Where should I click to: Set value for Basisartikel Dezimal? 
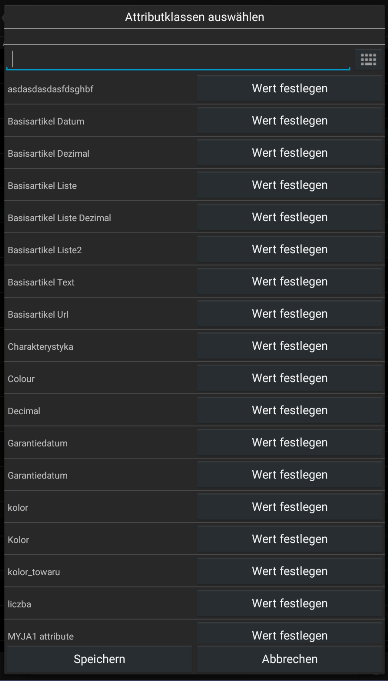pyautogui.click(x=289, y=153)
